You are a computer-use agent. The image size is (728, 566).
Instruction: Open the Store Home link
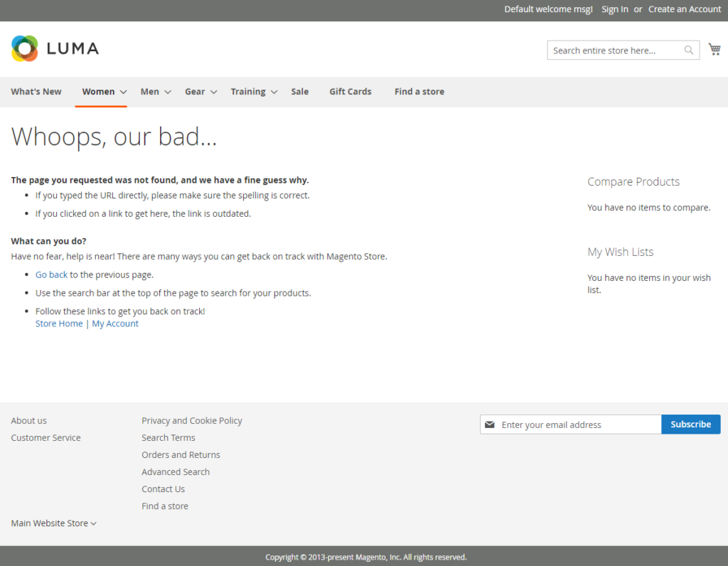pos(59,324)
